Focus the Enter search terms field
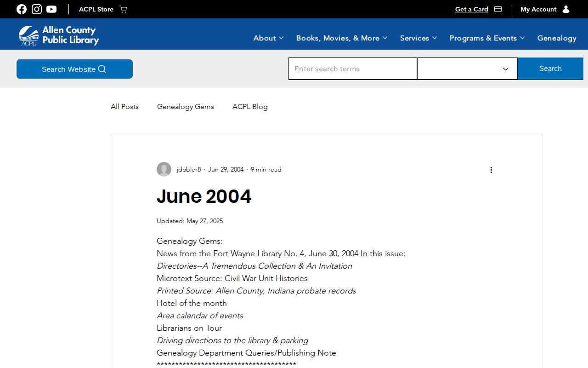This screenshot has height=368, width=588. point(353,69)
